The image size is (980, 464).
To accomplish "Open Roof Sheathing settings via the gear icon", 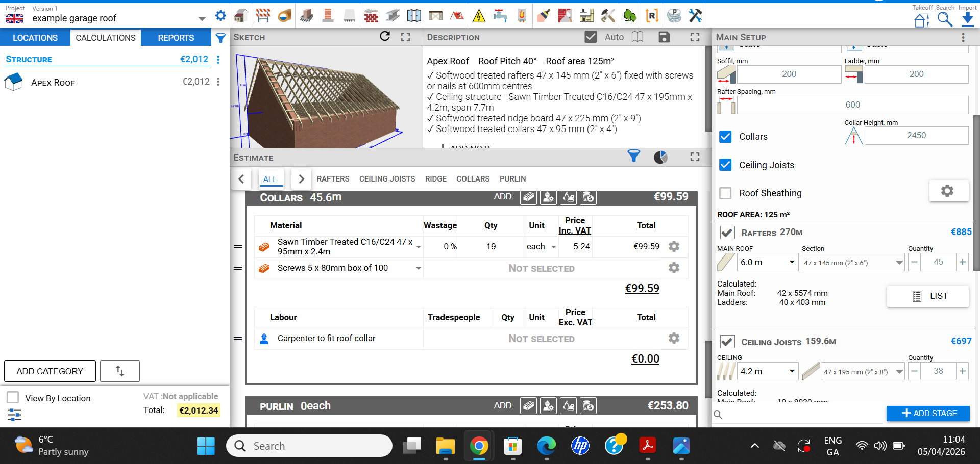I will 948,190.
